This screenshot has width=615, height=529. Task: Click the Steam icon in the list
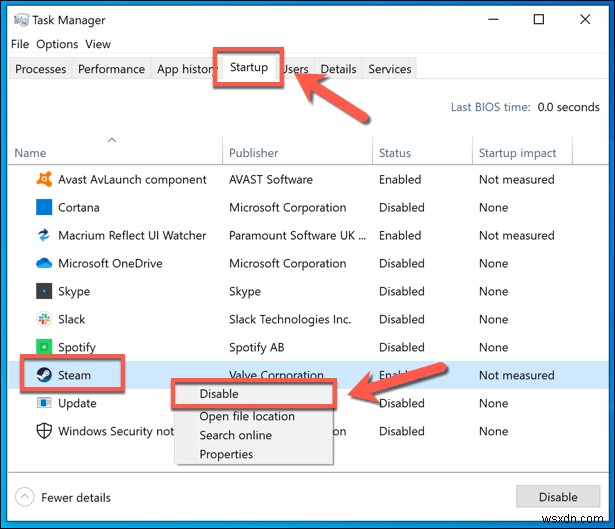pos(44,376)
